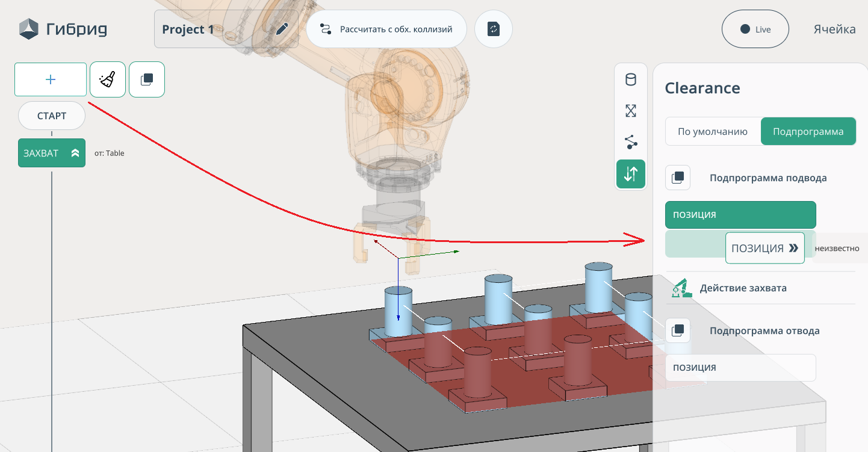
Task: Open the database cylinder icon in side toolbar
Action: (631, 79)
